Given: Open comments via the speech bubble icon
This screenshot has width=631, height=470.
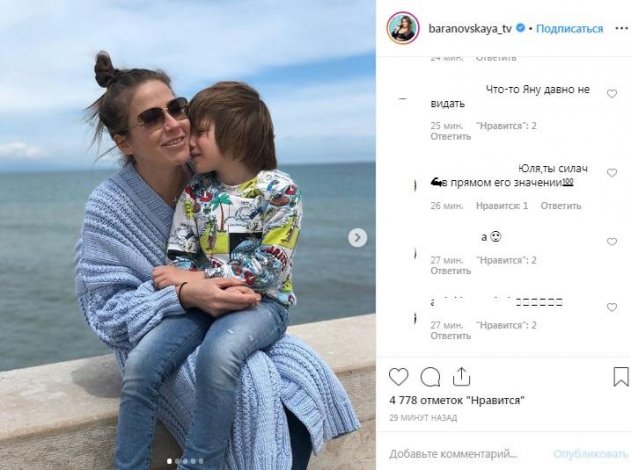Looking at the screenshot, I should 430,377.
